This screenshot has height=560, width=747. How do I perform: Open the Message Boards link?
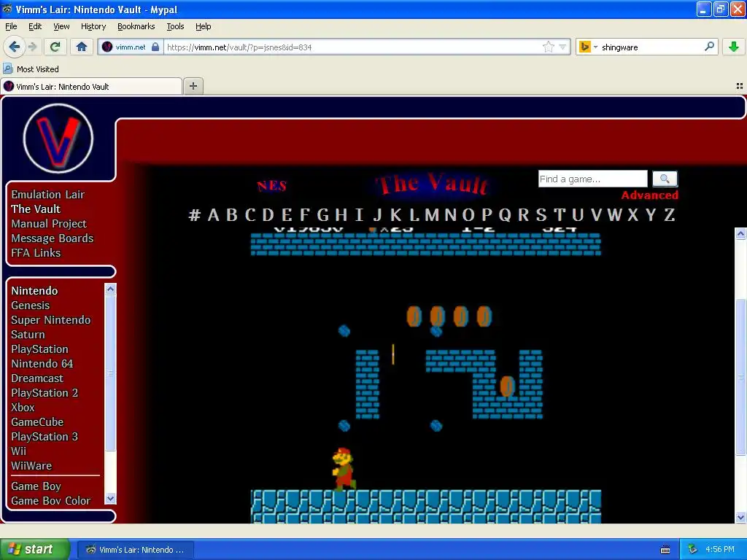(x=52, y=238)
